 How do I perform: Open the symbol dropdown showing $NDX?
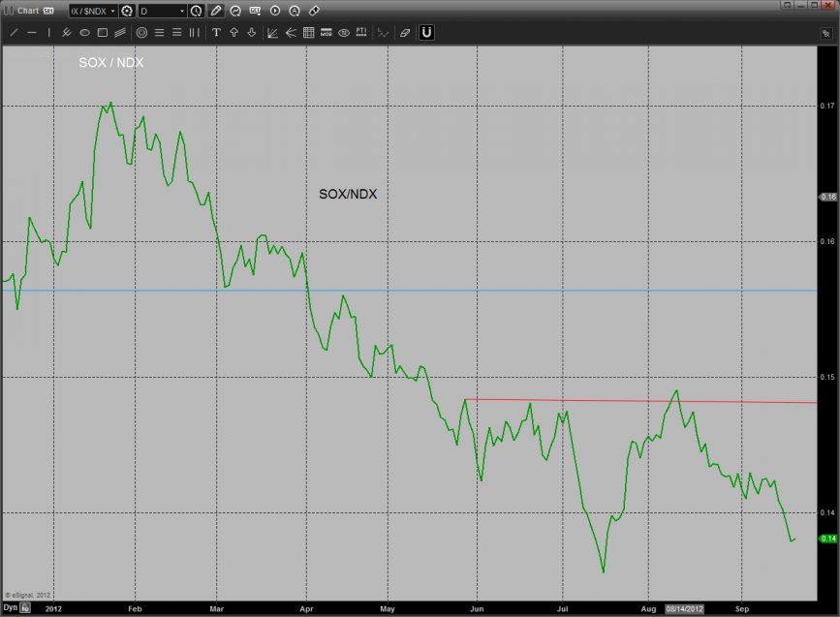(x=92, y=11)
